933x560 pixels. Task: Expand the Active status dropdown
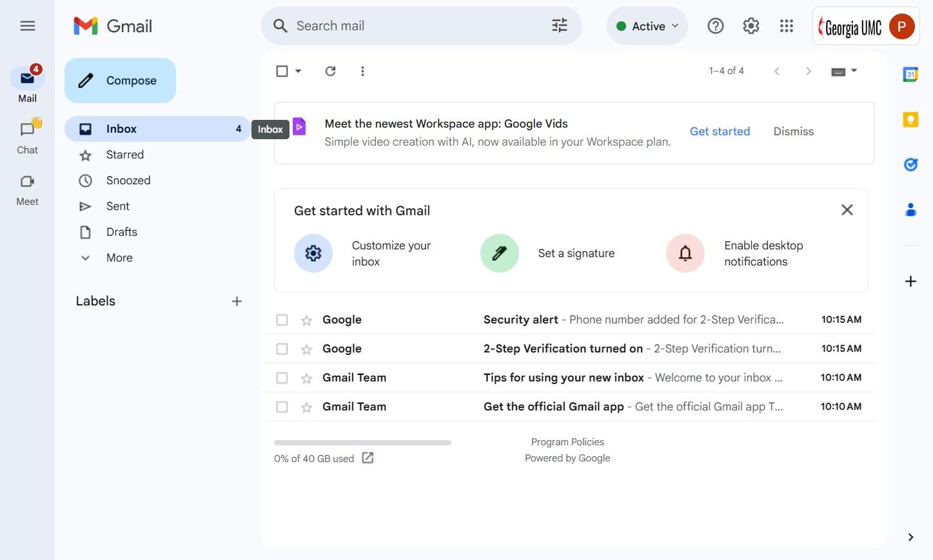647,26
